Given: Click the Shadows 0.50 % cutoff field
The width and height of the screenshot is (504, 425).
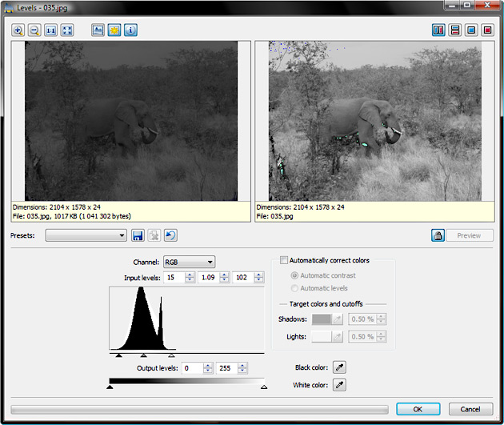Looking at the screenshot, I should click(363, 319).
